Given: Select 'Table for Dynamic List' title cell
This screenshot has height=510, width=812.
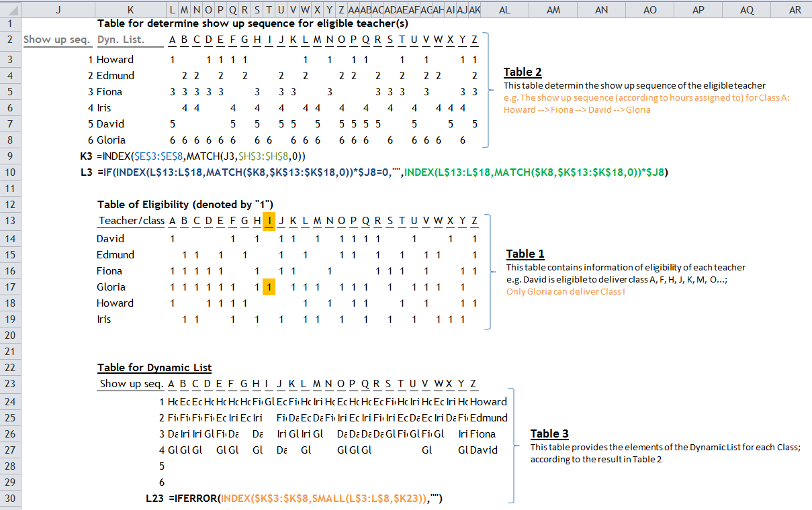Looking at the screenshot, I should 154,368.
